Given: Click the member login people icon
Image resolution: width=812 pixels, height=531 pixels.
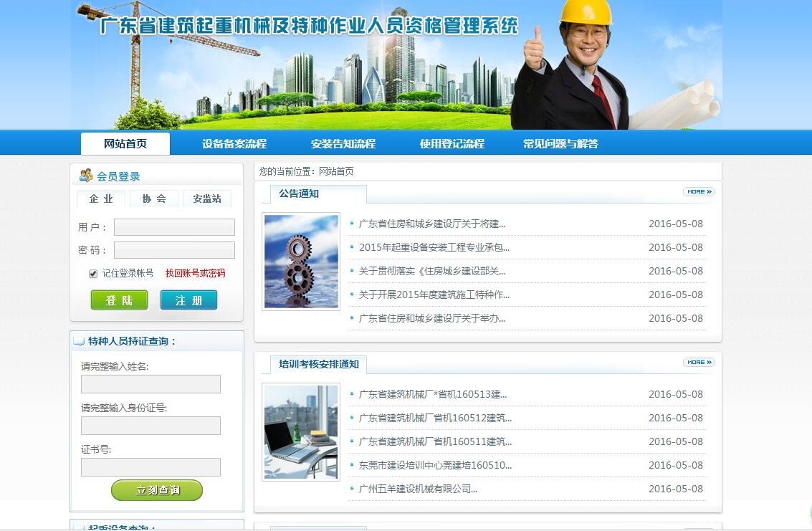Looking at the screenshot, I should click(x=86, y=176).
